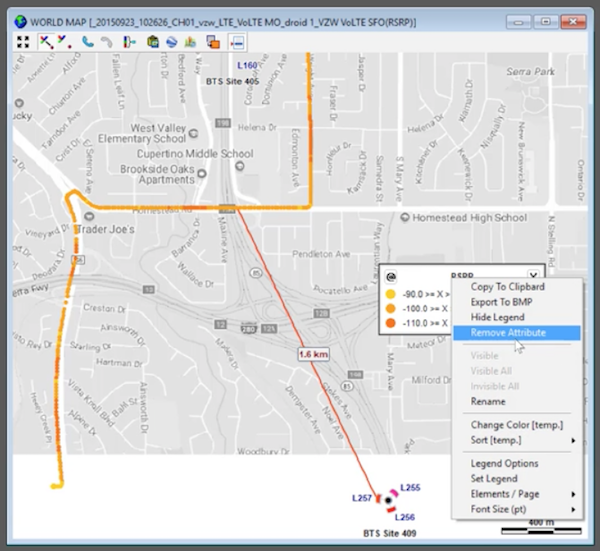
Task: Click the Google Earth globe icon
Action: point(172,42)
